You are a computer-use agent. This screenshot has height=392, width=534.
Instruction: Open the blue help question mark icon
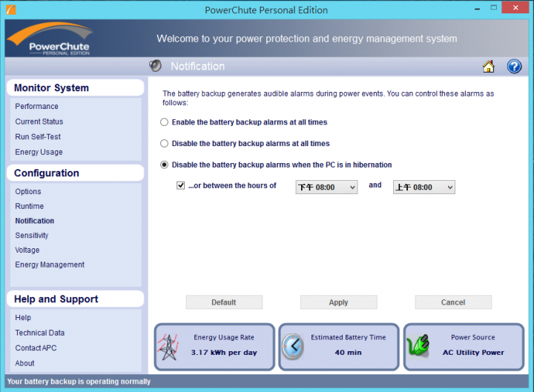[x=514, y=67]
